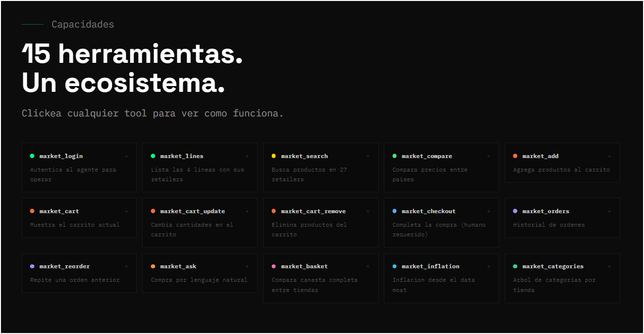Click the blue dot beside market_inflation
644x334 pixels.
[395, 266]
